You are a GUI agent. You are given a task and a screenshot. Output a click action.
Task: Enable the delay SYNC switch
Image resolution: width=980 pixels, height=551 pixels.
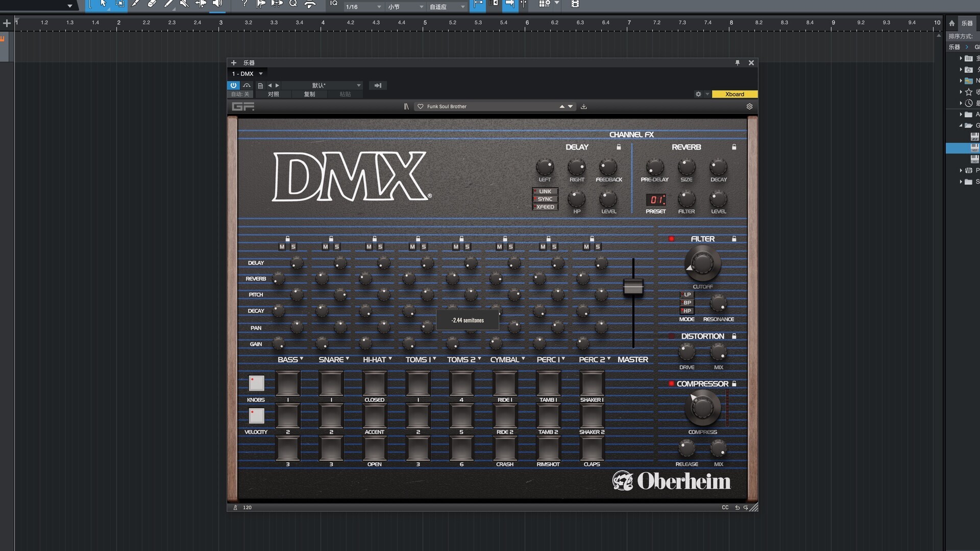[545, 199]
